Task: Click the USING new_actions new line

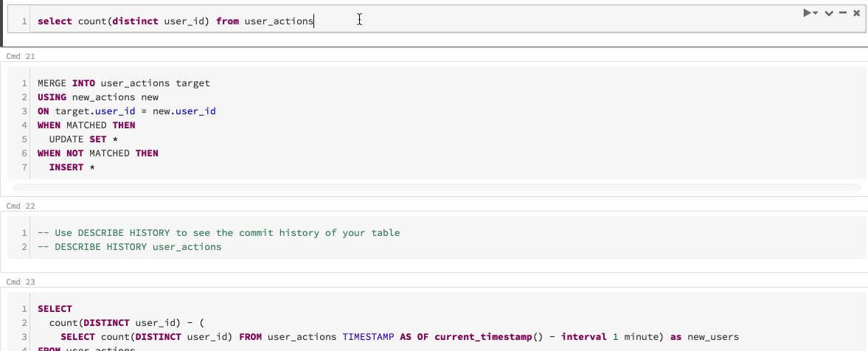Action: coord(98,97)
